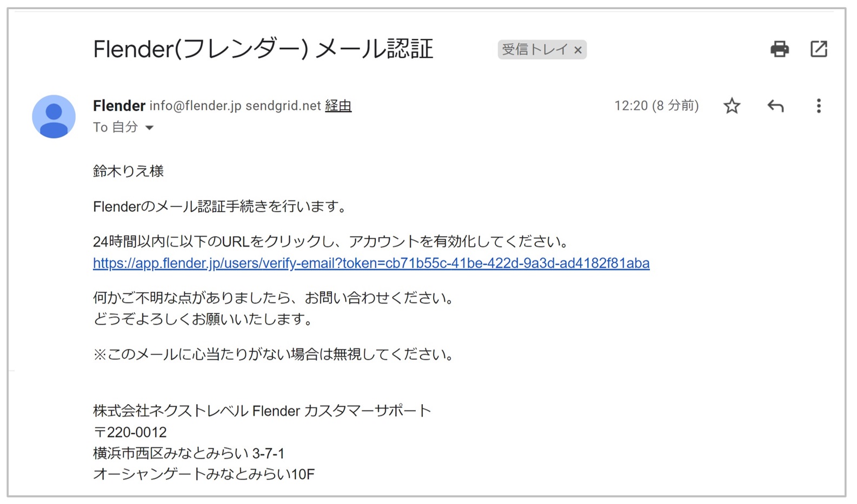This screenshot has width=857, height=504.
Task: Click the sender's profile avatar
Action: click(54, 117)
